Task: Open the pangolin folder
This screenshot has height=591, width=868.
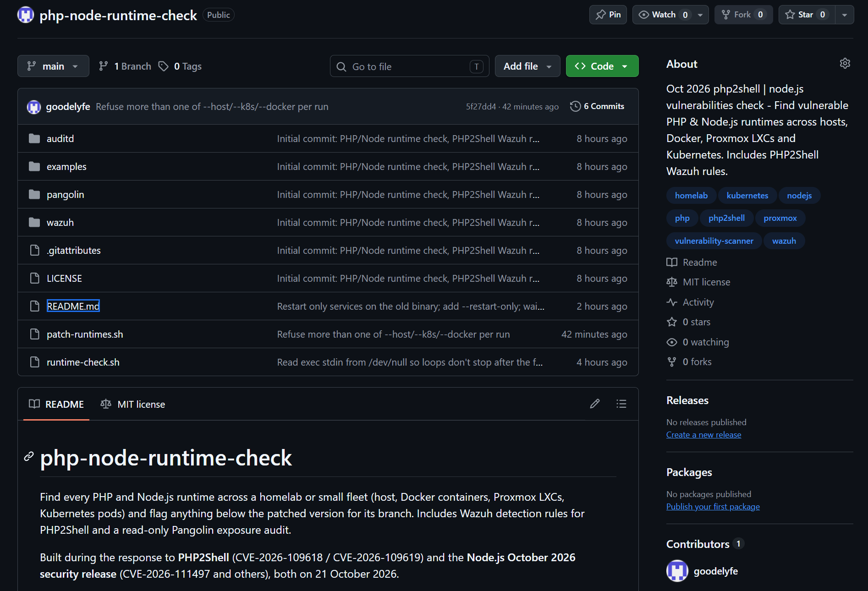Action: 66,195
